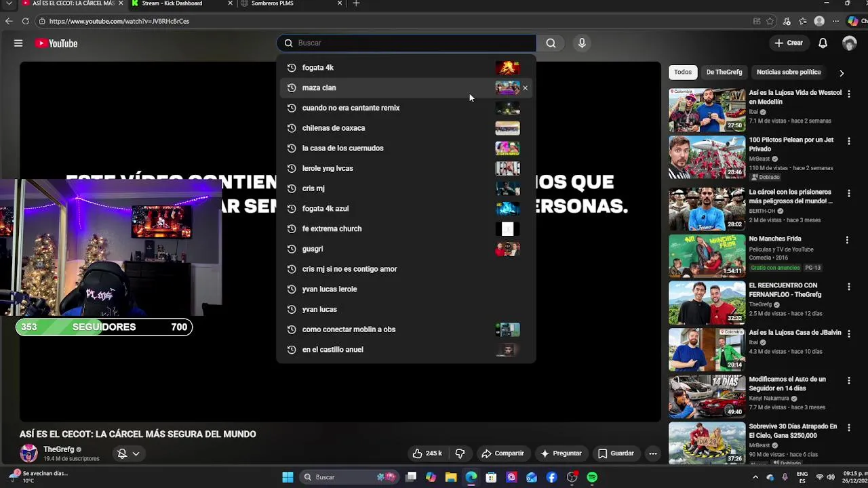Open YouTube hamburger guide menu
Viewport: 868px width, 488px height.
18,43
